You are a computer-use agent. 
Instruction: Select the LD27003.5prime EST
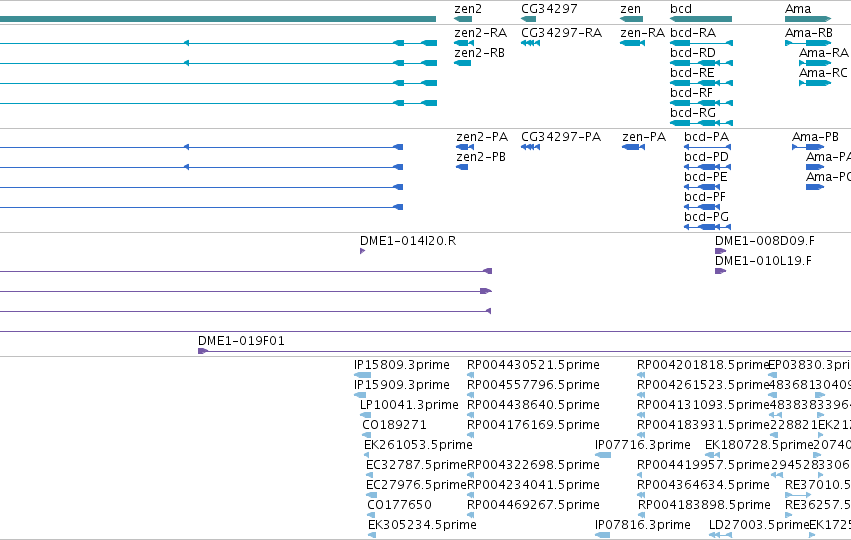[x=720, y=536]
